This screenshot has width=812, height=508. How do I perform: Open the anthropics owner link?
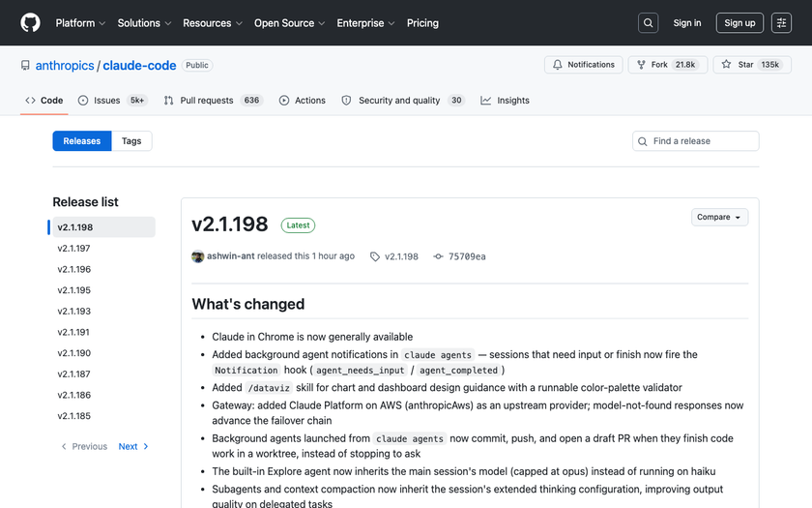[x=65, y=66]
